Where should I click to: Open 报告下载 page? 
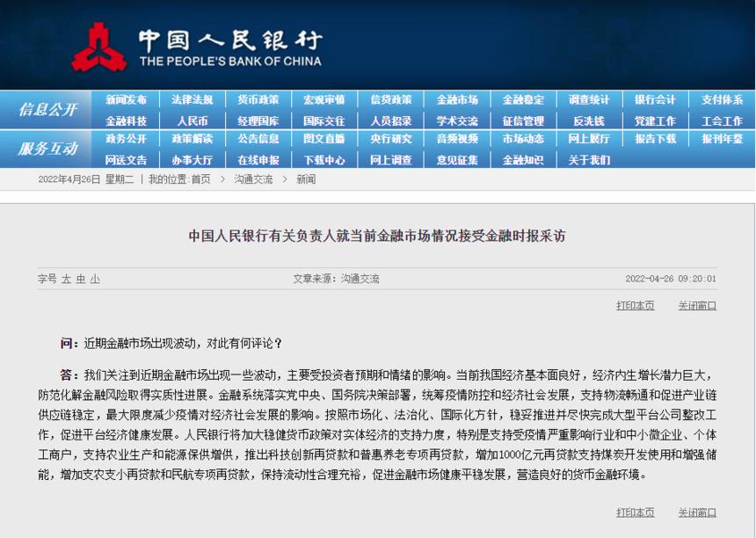point(655,139)
